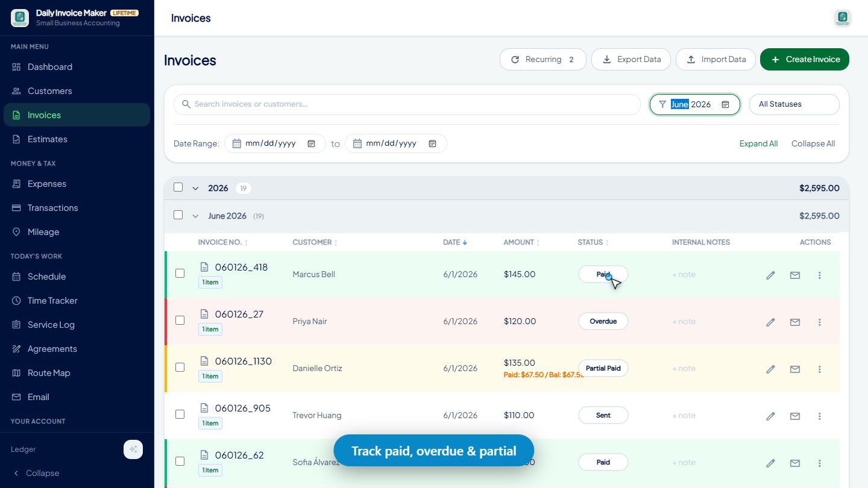Change Overdue status on Priya Nair invoice
Image resolution: width=868 pixels, height=488 pixels.
click(x=603, y=321)
